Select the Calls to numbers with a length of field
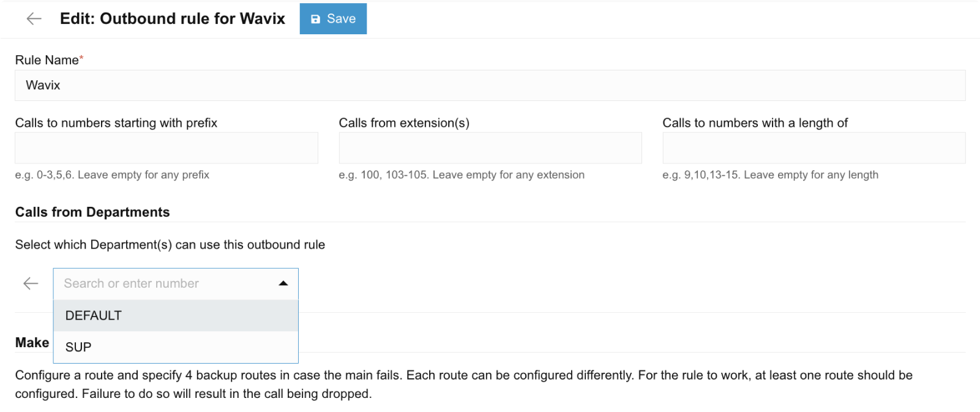This screenshot has width=980, height=412. [814, 148]
